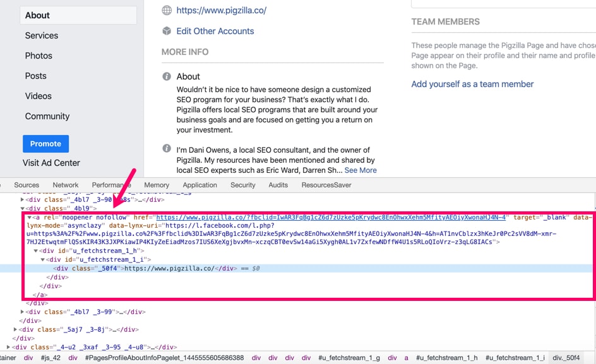Select Posts in the sidebar
Viewport: 596px width, 364px height.
click(36, 76)
